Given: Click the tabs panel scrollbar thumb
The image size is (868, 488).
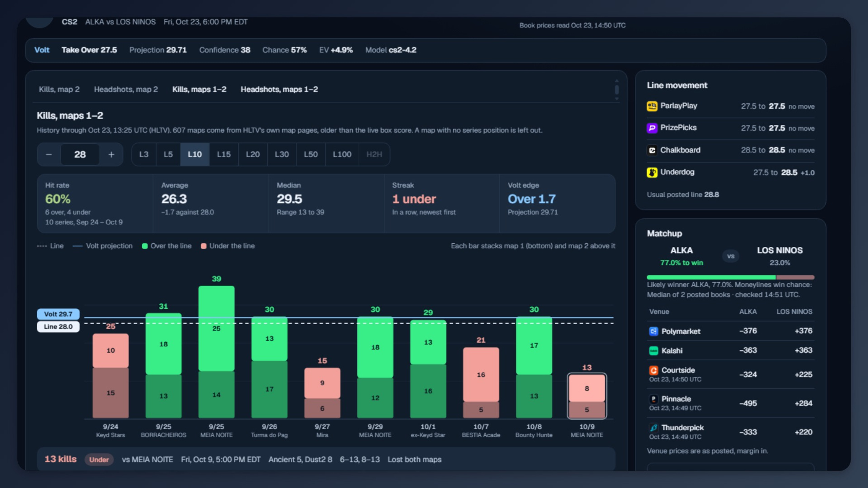Looking at the screenshot, I should (x=617, y=90).
